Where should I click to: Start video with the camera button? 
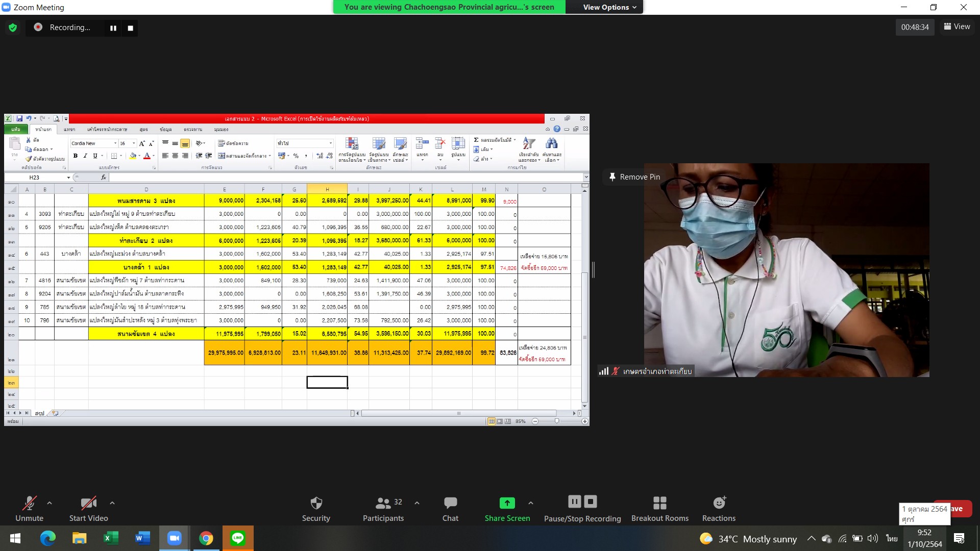click(88, 508)
